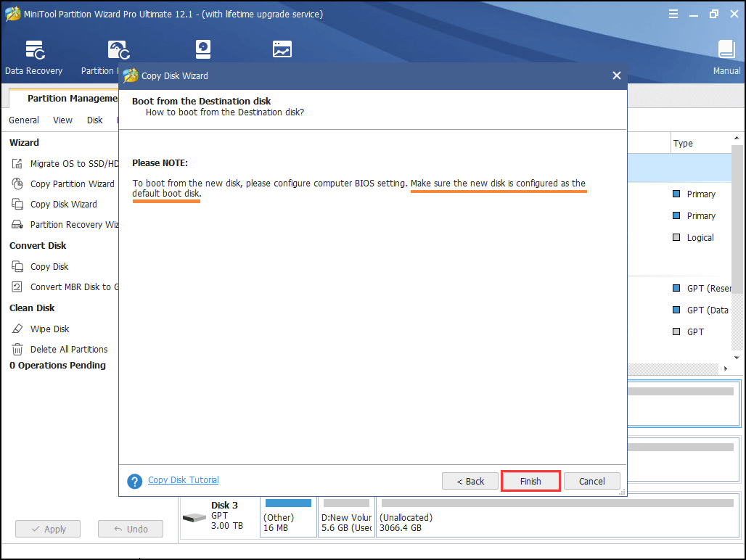746x560 pixels.
Task: Click the 0 Operations Pending label
Action: click(57, 365)
